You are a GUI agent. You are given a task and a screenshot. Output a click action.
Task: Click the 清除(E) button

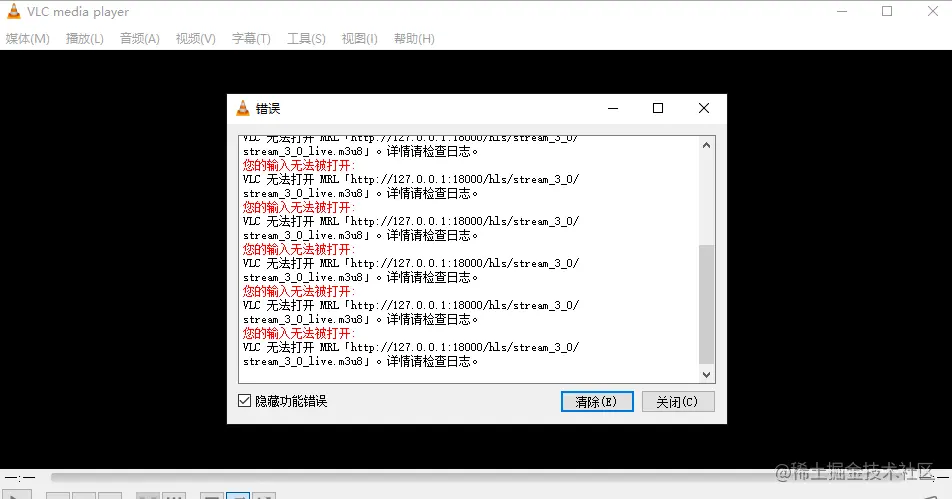tap(597, 401)
